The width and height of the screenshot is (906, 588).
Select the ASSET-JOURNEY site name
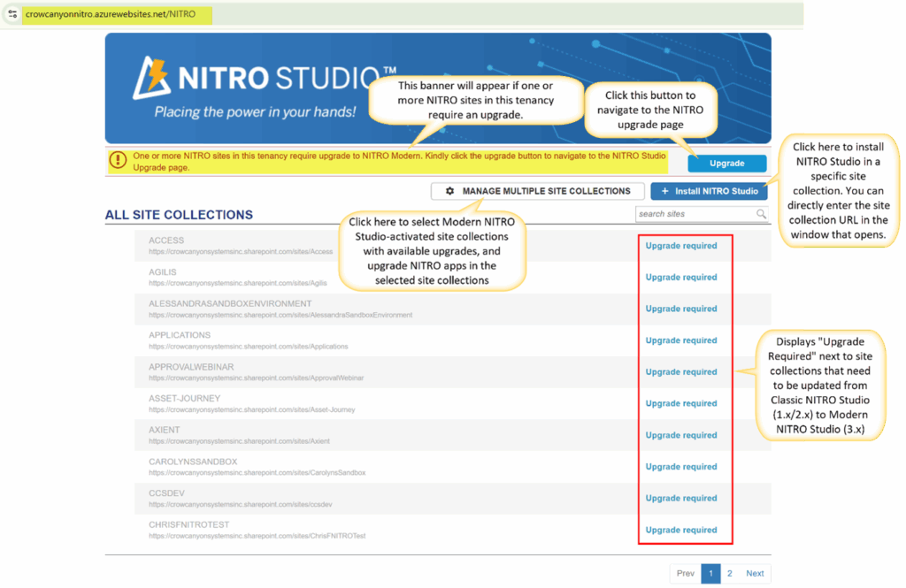click(184, 399)
